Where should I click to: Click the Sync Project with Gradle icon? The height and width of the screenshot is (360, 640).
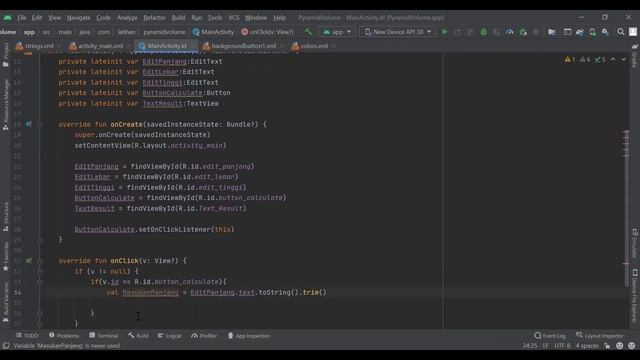580,32
